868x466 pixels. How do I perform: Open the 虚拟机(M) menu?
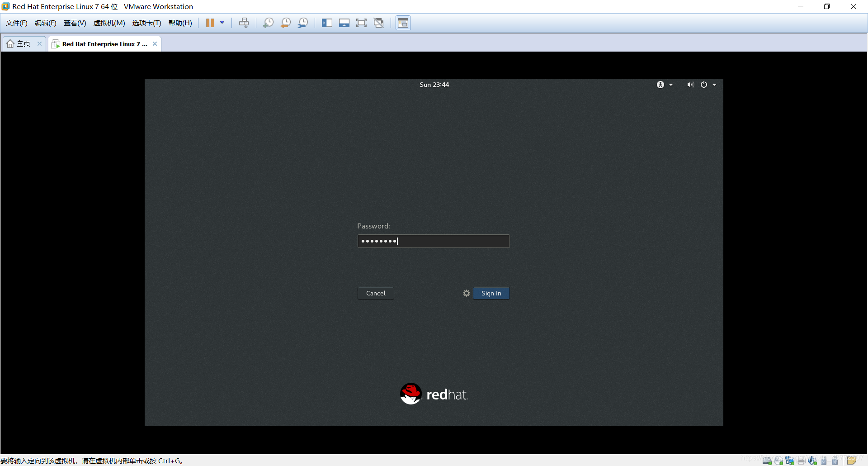pyautogui.click(x=109, y=23)
